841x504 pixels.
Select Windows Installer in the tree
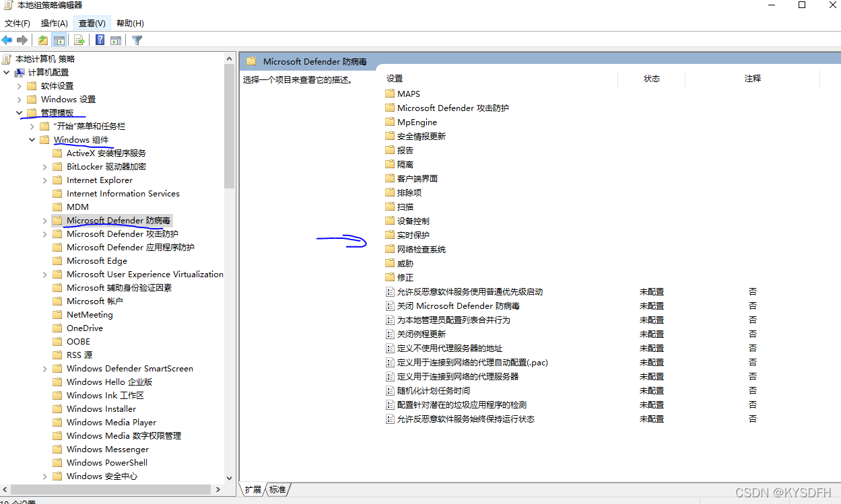101,408
